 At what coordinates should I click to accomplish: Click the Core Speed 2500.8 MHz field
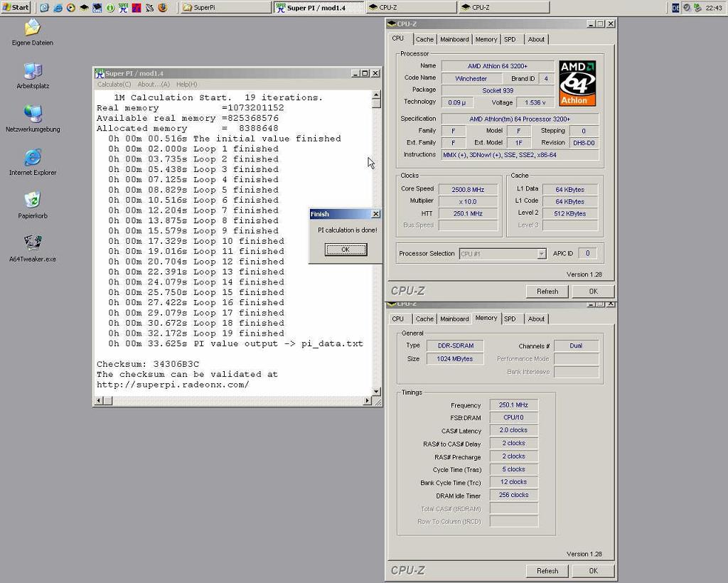pos(468,189)
